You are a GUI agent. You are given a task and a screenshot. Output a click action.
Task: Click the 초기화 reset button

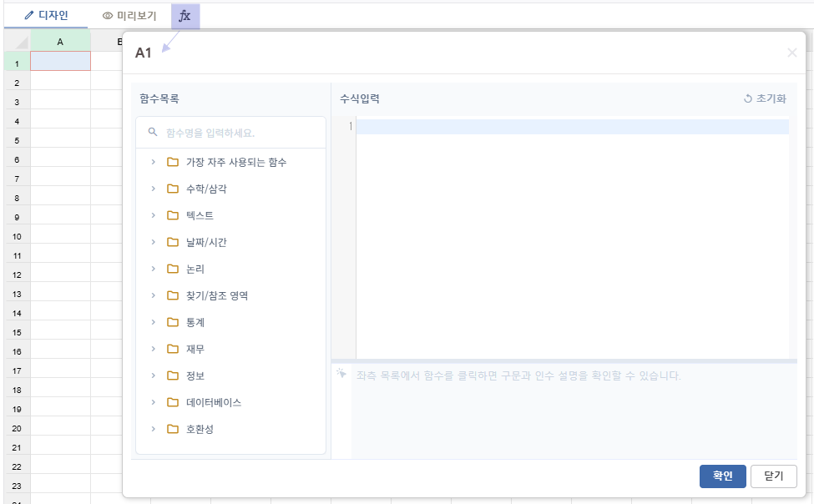[x=765, y=98]
